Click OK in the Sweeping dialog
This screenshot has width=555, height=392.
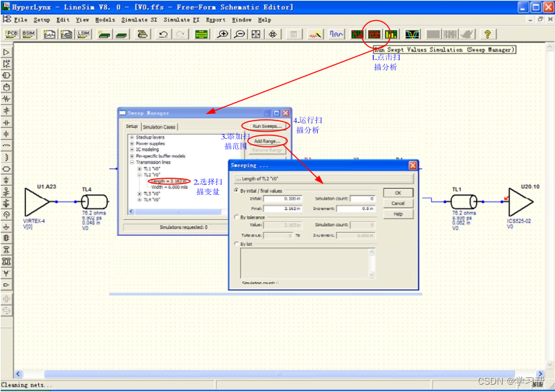pyautogui.click(x=398, y=193)
